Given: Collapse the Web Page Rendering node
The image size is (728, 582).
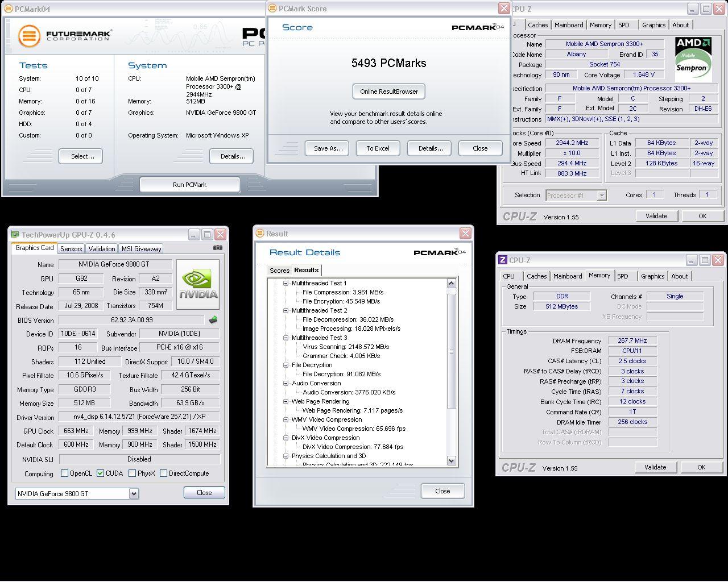Looking at the screenshot, I should (286, 401).
